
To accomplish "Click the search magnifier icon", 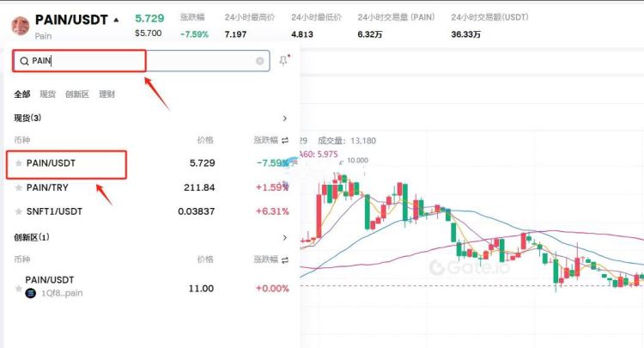I will (24, 61).
